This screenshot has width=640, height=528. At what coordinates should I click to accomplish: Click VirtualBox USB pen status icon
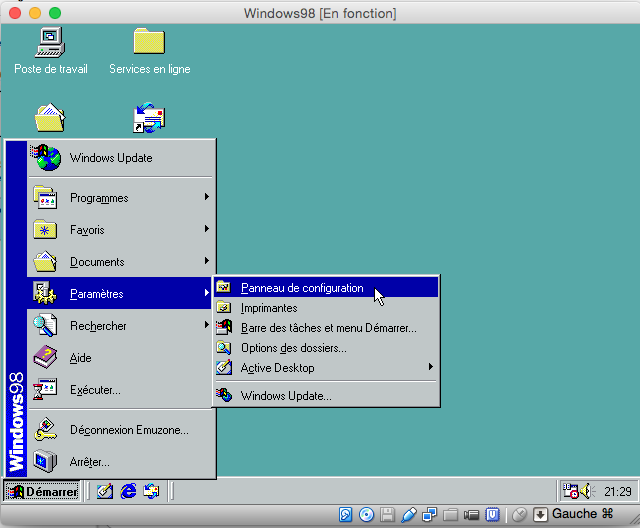tap(409, 515)
